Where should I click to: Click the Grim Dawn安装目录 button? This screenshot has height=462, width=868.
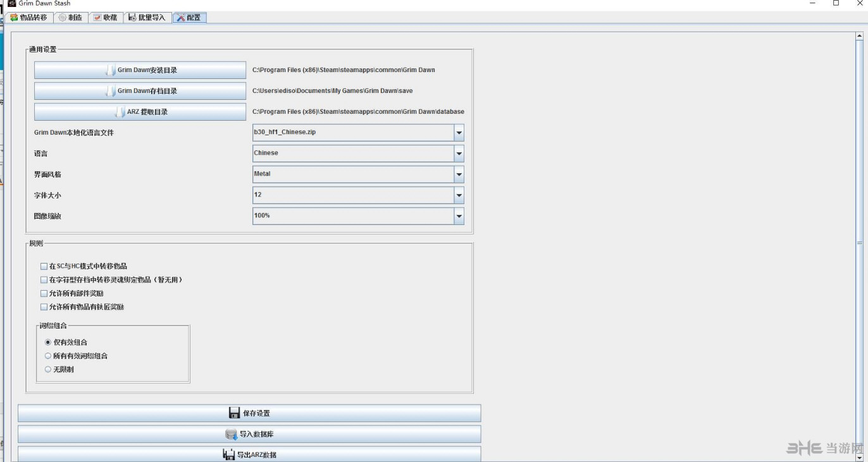pyautogui.click(x=140, y=70)
